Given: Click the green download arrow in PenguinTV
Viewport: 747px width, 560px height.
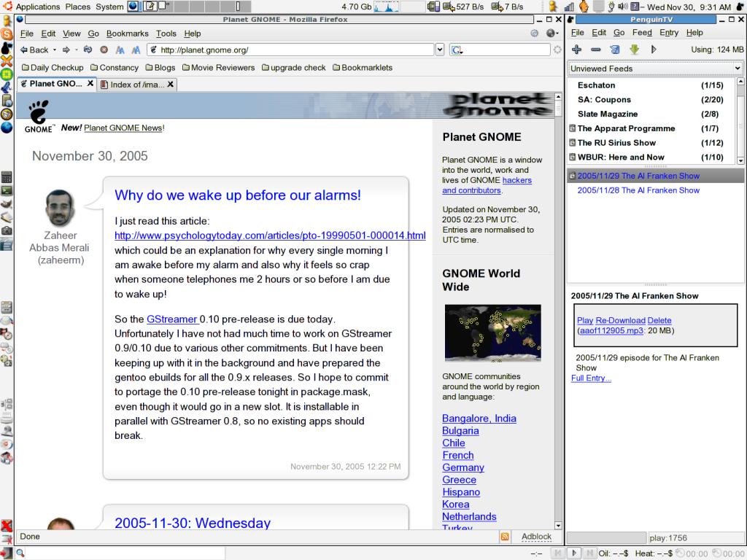Looking at the screenshot, I should 634,49.
